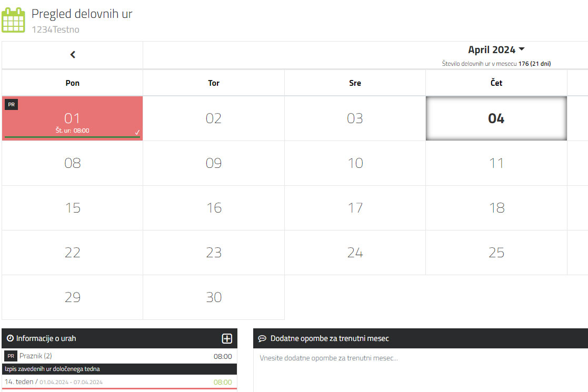Click the PR badge on day 01
588x392 pixels.
click(11, 105)
